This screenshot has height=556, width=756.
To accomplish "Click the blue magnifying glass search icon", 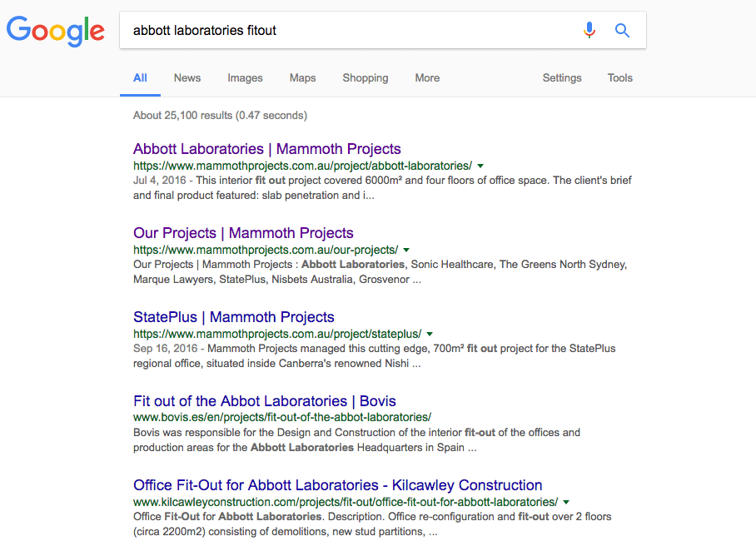I will [622, 31].
